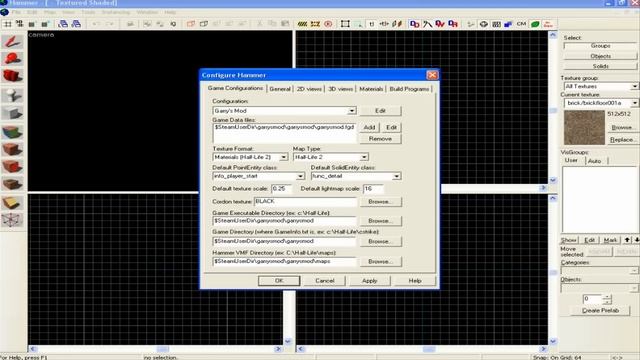Image resolution: width=640 pixels, height=360 pixels.
Task: Toggle the Ignore Groups toolbar icon
Action: tap(173, 24)
